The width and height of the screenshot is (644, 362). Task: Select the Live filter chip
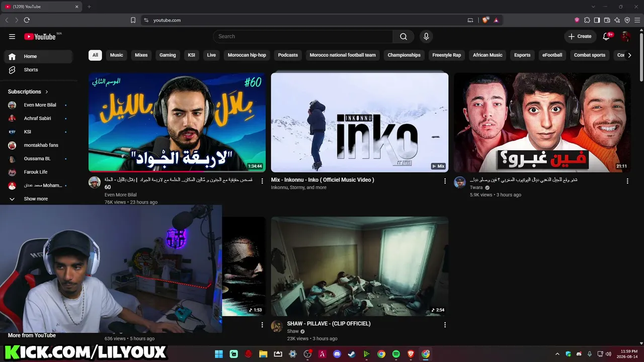(x=211, y=55)
